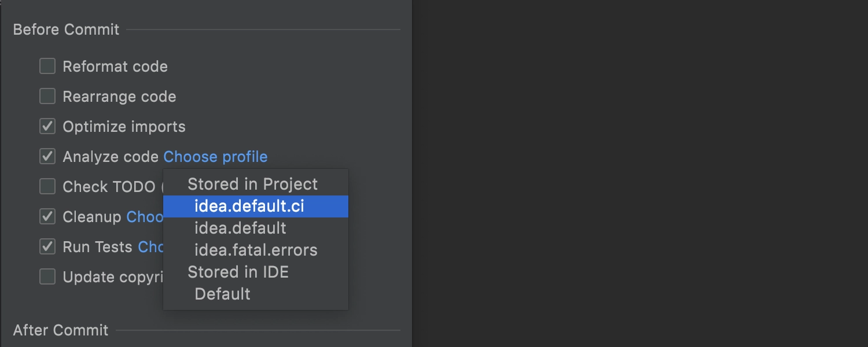This screenshot has height=347, width=868.
Task: Open the Choose profile link beside Analyze code
Action: tap(215, 157)
